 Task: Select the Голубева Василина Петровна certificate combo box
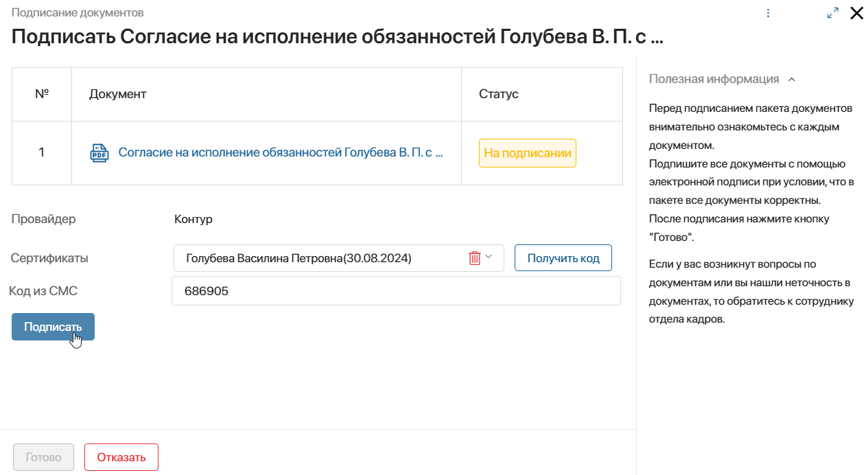pyautogui.click(x=338, y=258)
